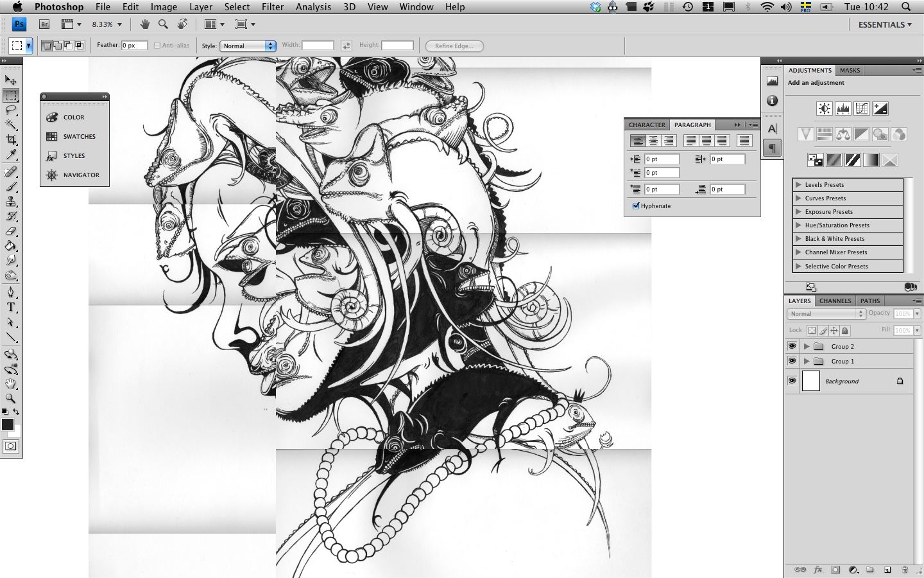This screenshot has height=578, width=924.
Task: Expand Black & White Presets
Action: pyautogui.click(x=798, y=239)
